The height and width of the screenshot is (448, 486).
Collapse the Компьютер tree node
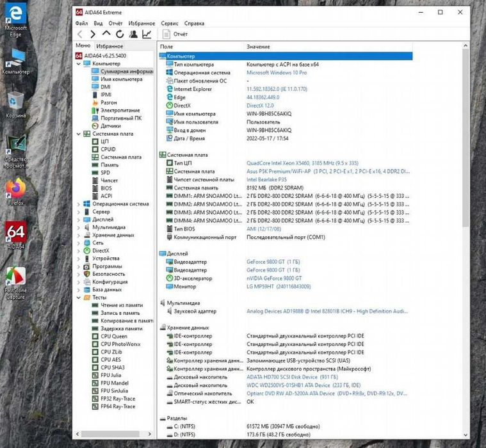79,64
